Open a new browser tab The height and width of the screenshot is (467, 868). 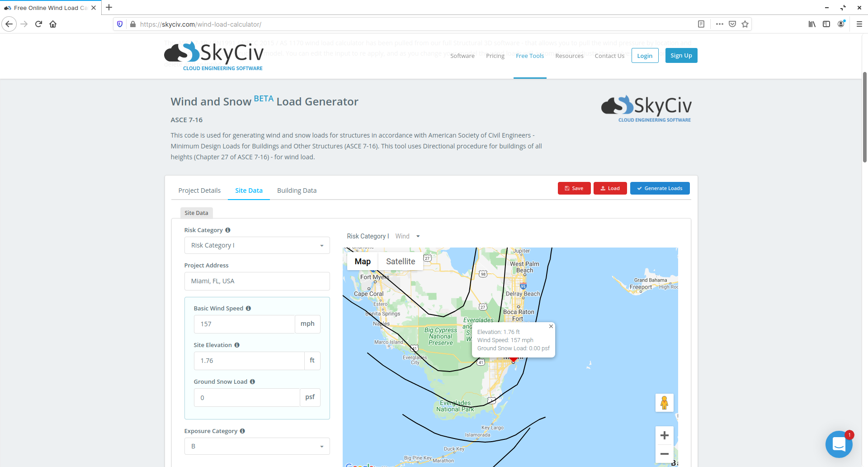pyautogui.click(x=109, y=7)
